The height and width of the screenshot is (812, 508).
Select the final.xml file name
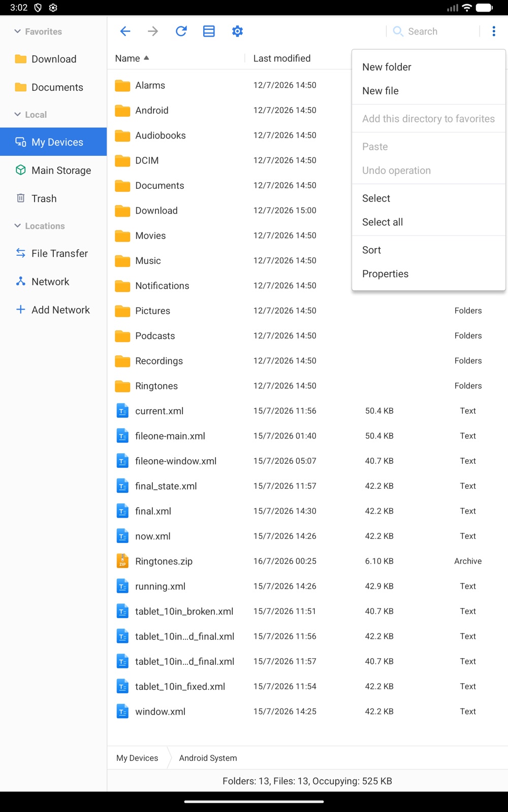click(x=153, y=511)
